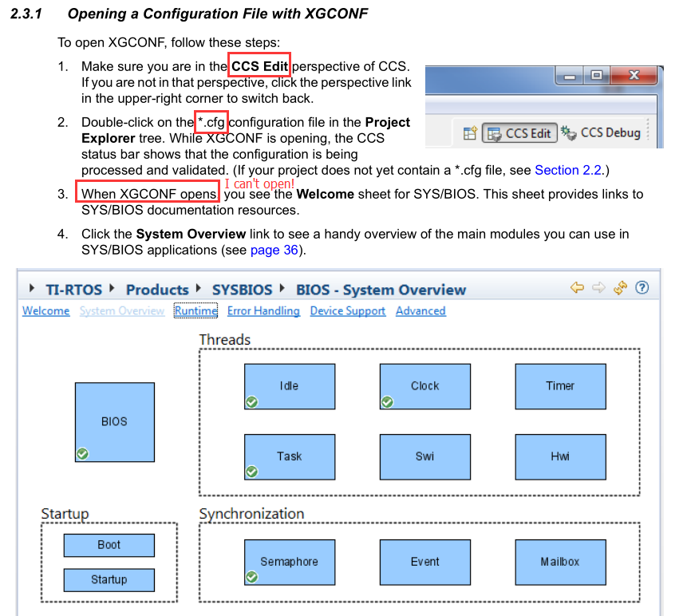This screenshot has height=616, width=683.
Task: Open the TI-RTOS breadcrumb
Action: click(73, 290)
